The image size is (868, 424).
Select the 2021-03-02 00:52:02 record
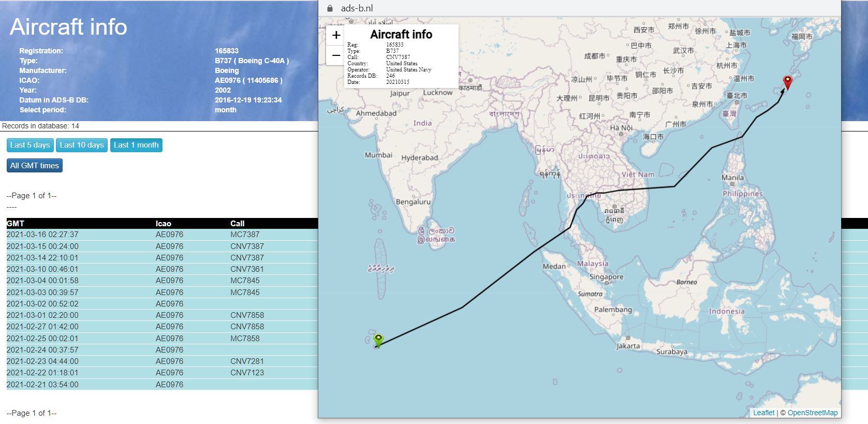coord(162,304)
